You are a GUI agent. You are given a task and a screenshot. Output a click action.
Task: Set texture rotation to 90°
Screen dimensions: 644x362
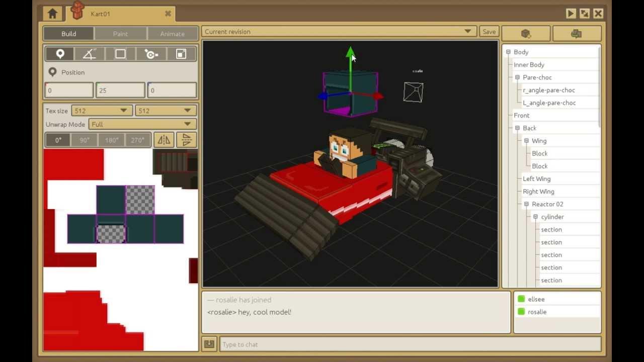point(85,140)
